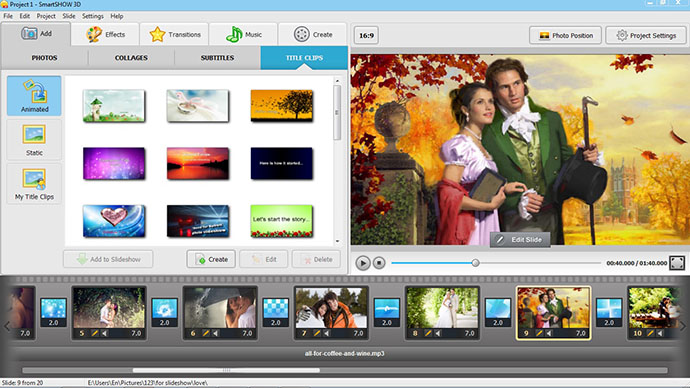Click the Add to Slideshow button
This screenshot has width=690, height=388.
[108, 259]
